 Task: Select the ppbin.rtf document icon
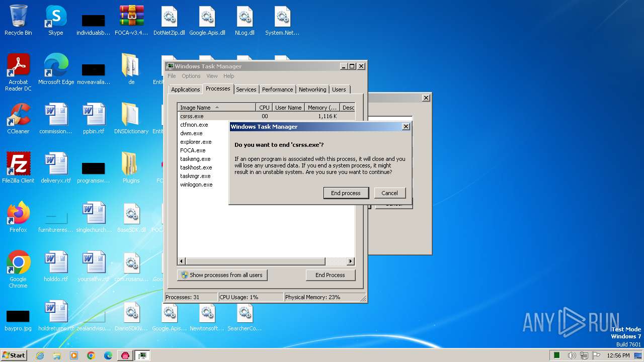click(x=94, y=119)
